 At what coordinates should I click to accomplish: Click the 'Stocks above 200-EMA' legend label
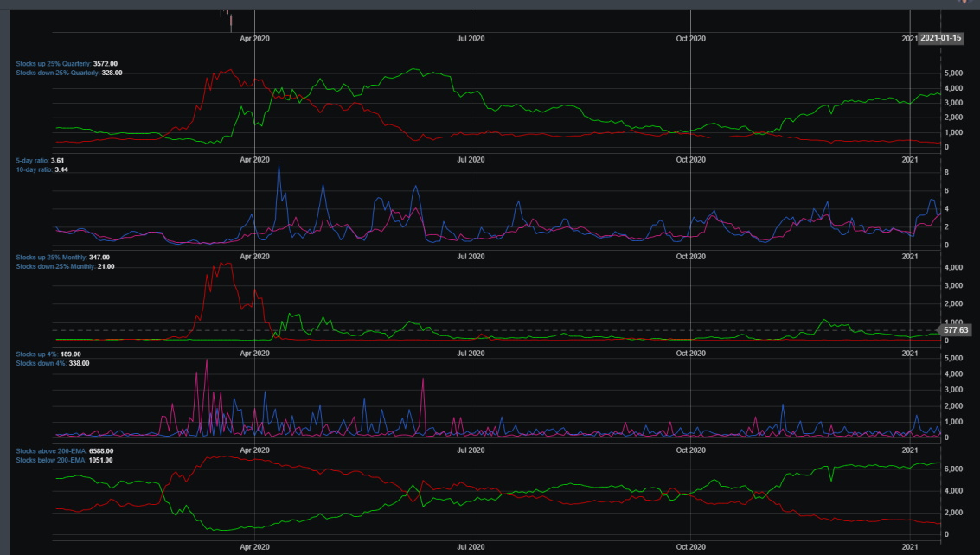pyautogui.click(x=51, y=451)
